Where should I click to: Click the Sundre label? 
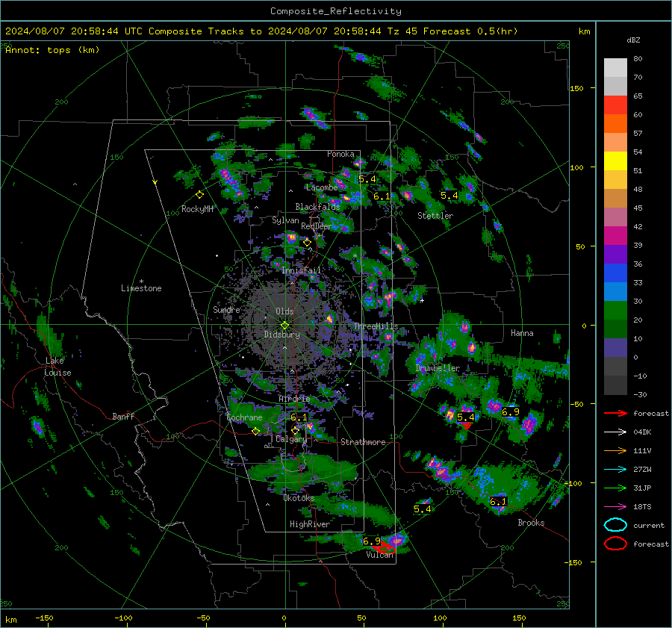tap(227, 309)
